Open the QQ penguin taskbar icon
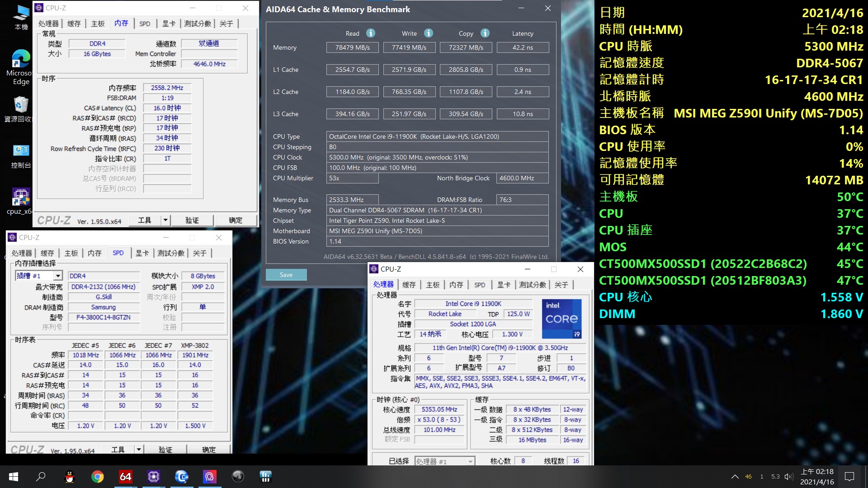Image resolution: width=868 pixels, height=488 pixels. [x=69, y=477]
